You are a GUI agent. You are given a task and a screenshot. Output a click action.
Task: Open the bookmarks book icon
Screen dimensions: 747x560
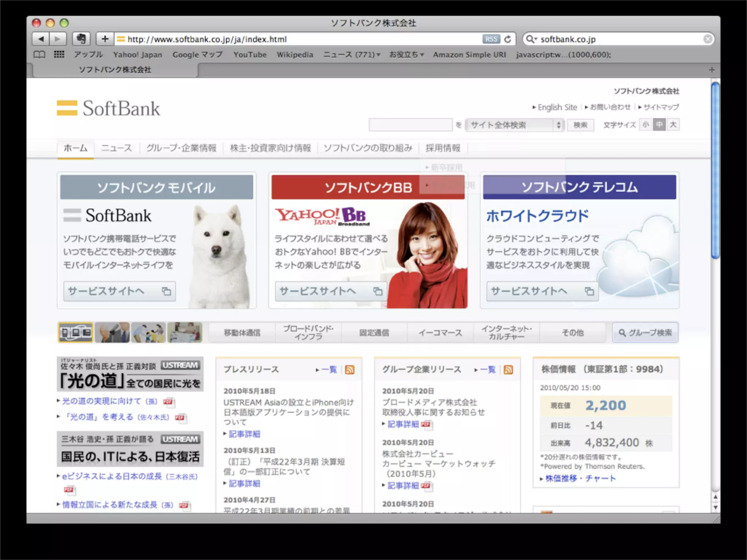point(39,55)
